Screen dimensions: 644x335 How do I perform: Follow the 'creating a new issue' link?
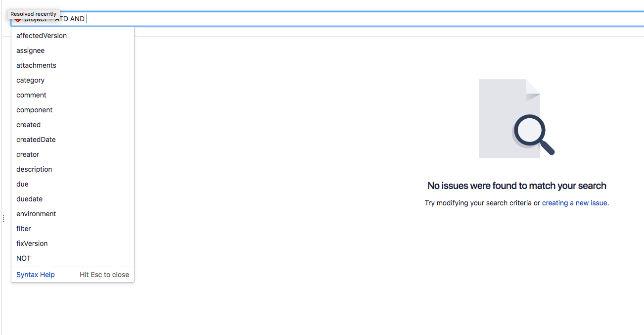pyautogui.click(x=574, y=203)
